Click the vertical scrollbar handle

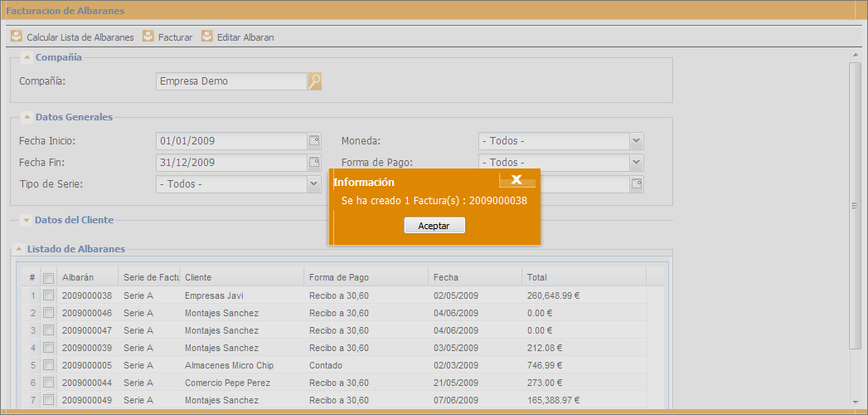(x=855, y=205)
